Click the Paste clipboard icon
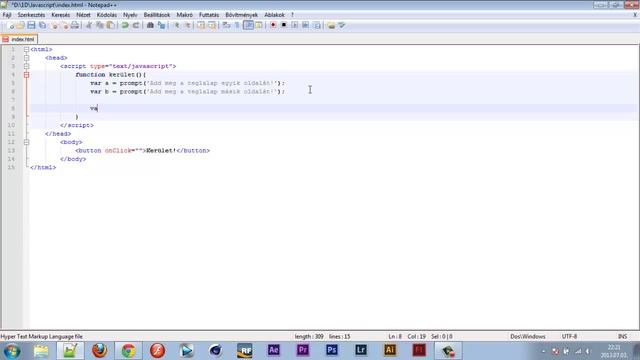Screen dimensions: 640x360 point(111,25)
